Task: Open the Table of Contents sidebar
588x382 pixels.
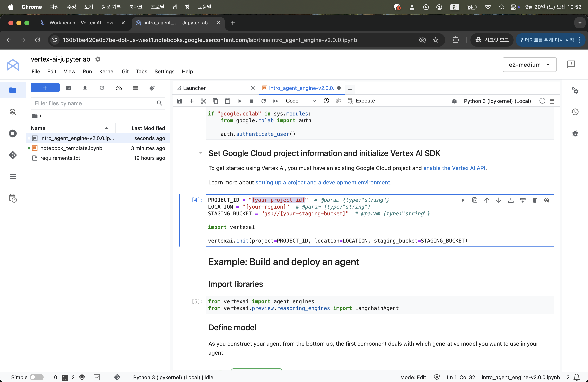Action: (13, 177)
